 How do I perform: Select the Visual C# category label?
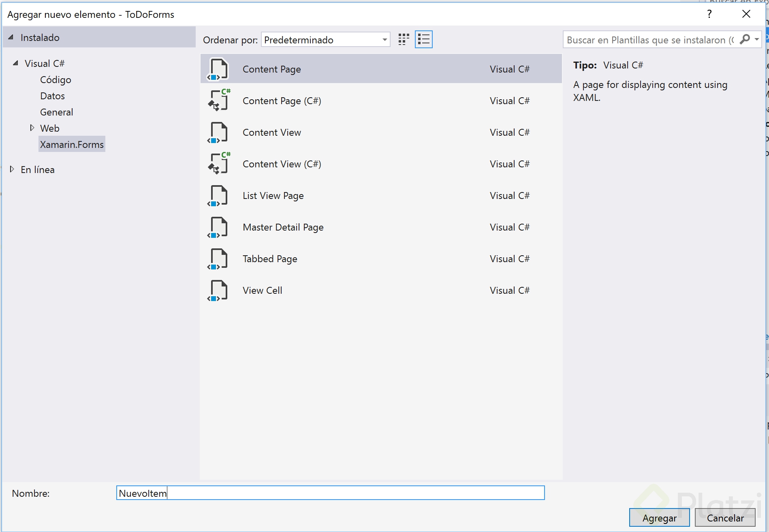click(x=44, y=64)
